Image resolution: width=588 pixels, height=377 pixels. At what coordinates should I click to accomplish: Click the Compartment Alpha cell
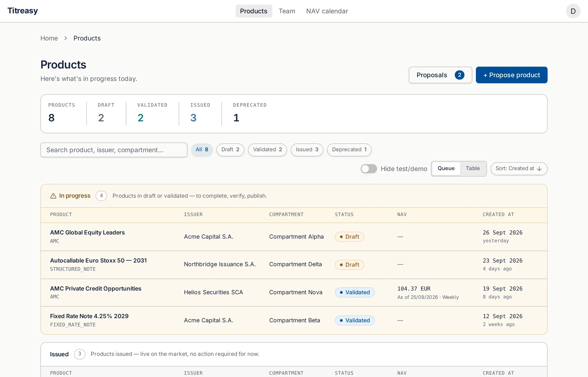(x=296, y=237)
